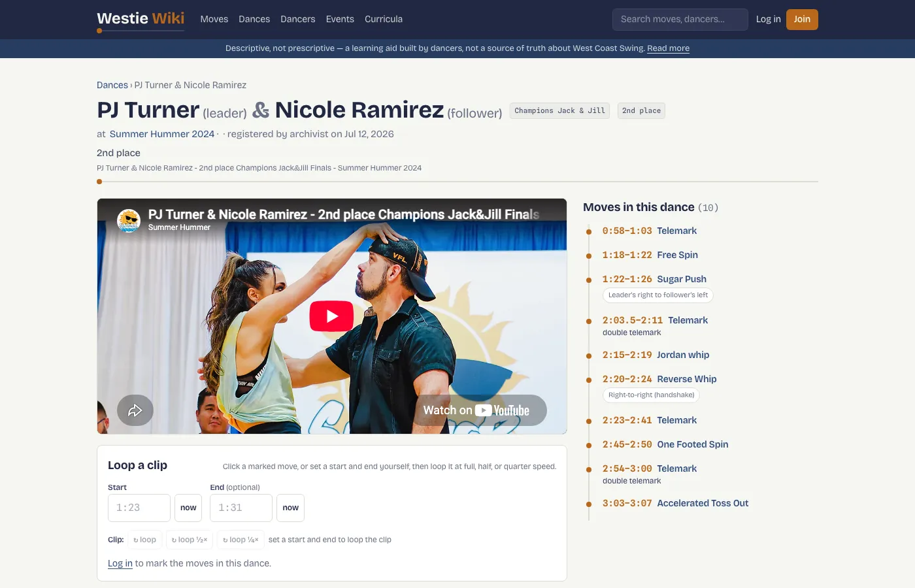The height and width of the screenshot is (588, 915).
Task: Open Read more banner link
Action: [668, 48]
